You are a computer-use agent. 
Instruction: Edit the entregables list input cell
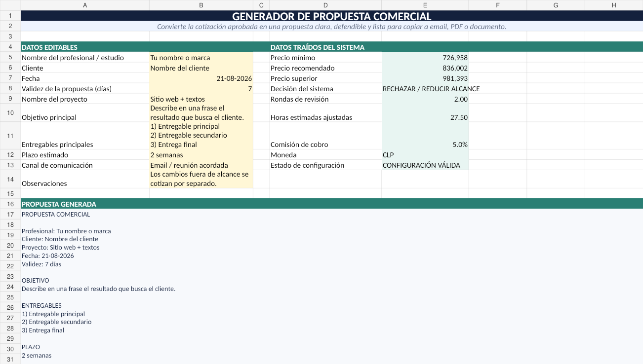pos(201,136)
